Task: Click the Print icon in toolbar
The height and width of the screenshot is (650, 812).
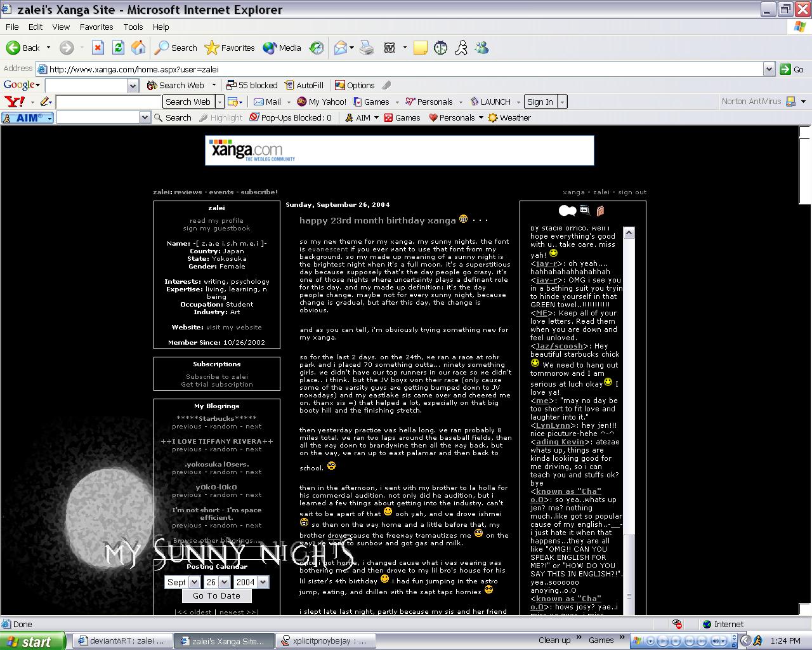Action: (367, 48)
